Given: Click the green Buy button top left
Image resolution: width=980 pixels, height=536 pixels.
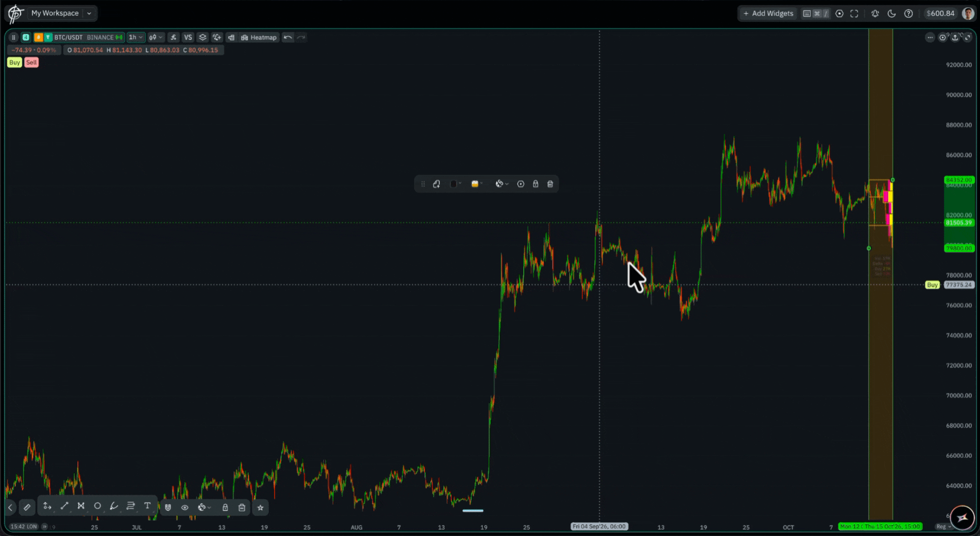Looking at the screenshot, I should pyautogui.click(x=14, y=63).
